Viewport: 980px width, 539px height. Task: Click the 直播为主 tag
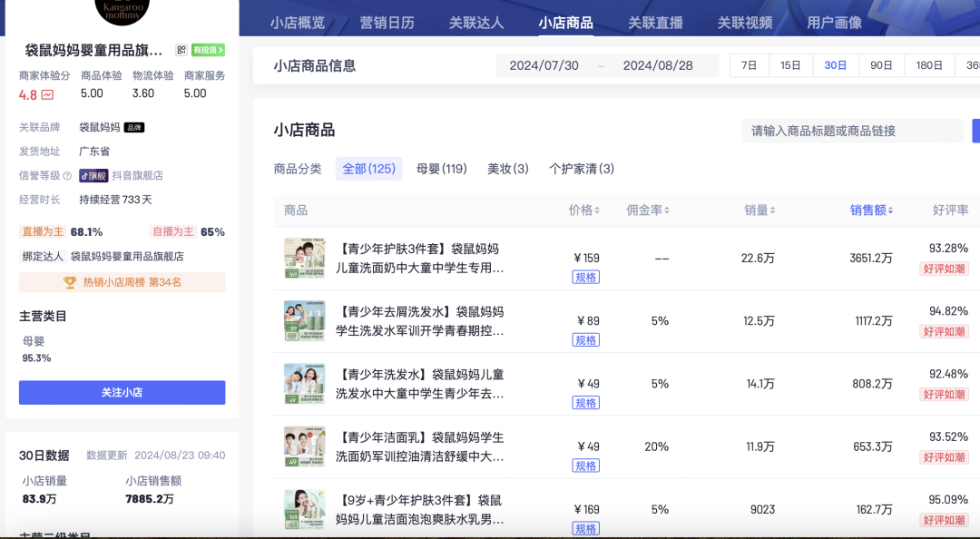pos(43,232)
